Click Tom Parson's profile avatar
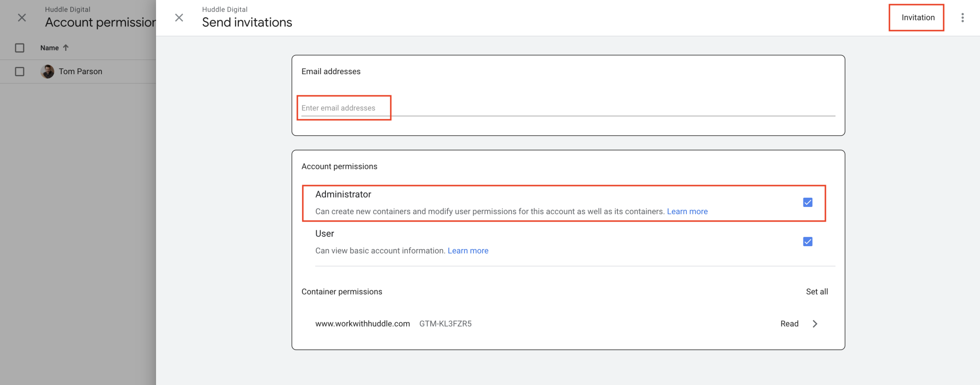The height and width of the screenshot is (385, 980). (47, 71)
